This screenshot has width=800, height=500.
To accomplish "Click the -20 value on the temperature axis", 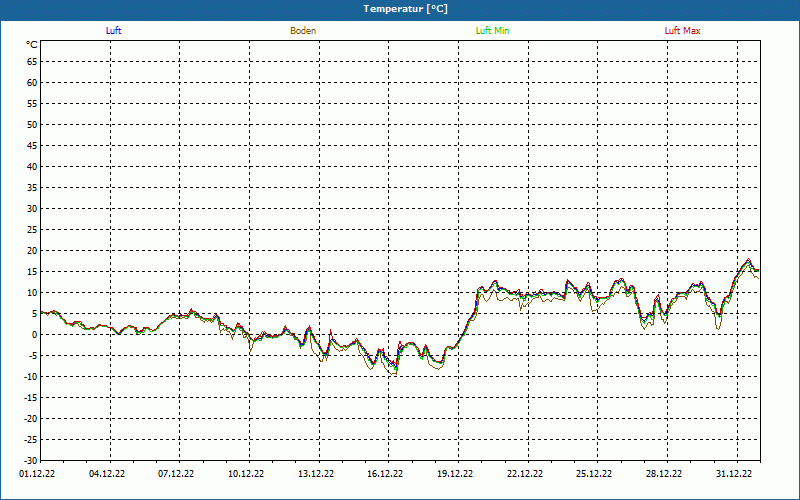I will (31, 418).
